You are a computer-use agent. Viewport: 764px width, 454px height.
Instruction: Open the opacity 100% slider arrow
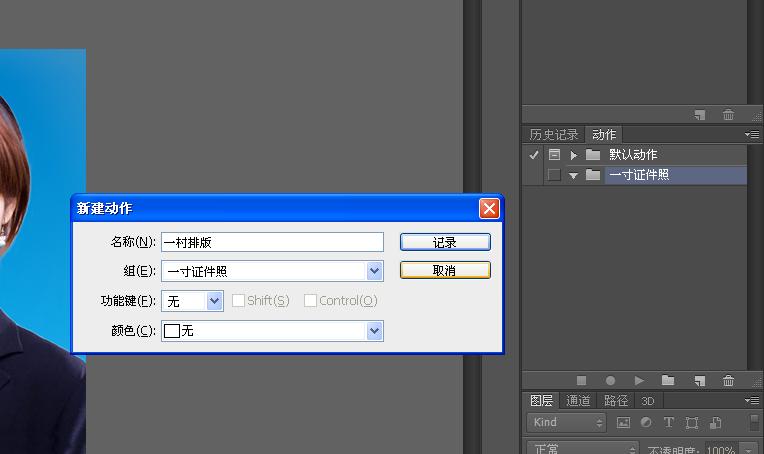pos(748,449)
